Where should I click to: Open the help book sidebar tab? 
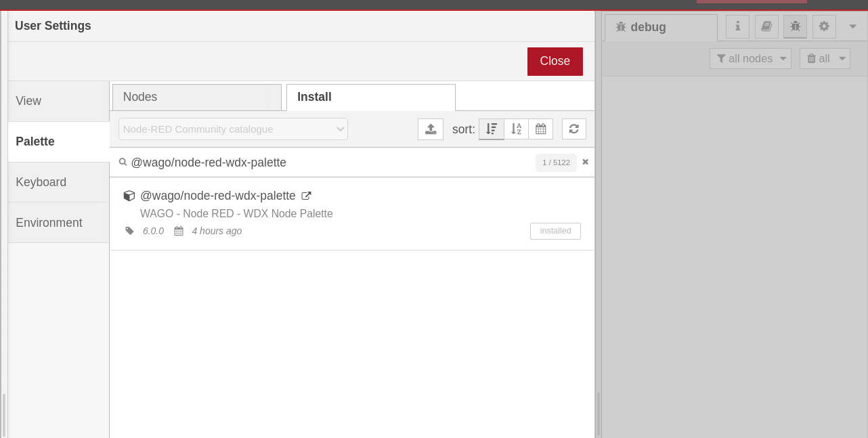766,26
